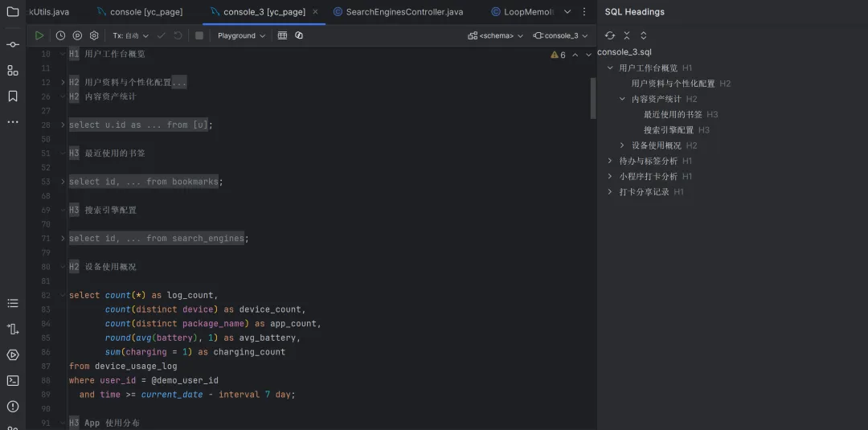This screenshot has width=868, height=430.
Task: Expand folded bookmarks query at line 53
Action: pyautogui.click(x=63, y=182)
